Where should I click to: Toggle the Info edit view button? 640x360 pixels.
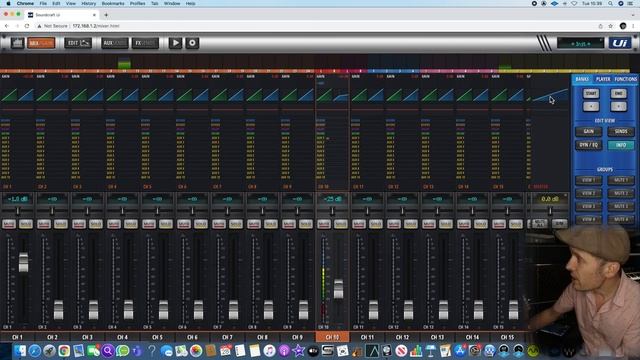tap(621, 145)
